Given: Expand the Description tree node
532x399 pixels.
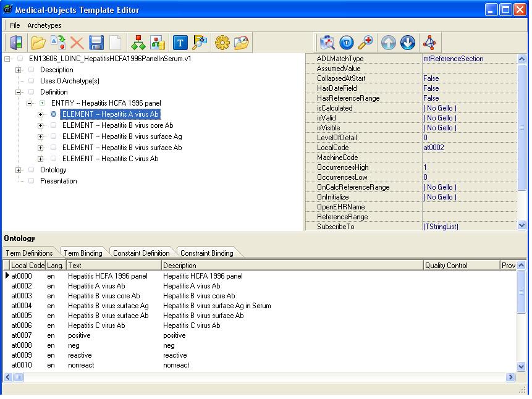Looking at the screenshot, I should tap(19, 70).
